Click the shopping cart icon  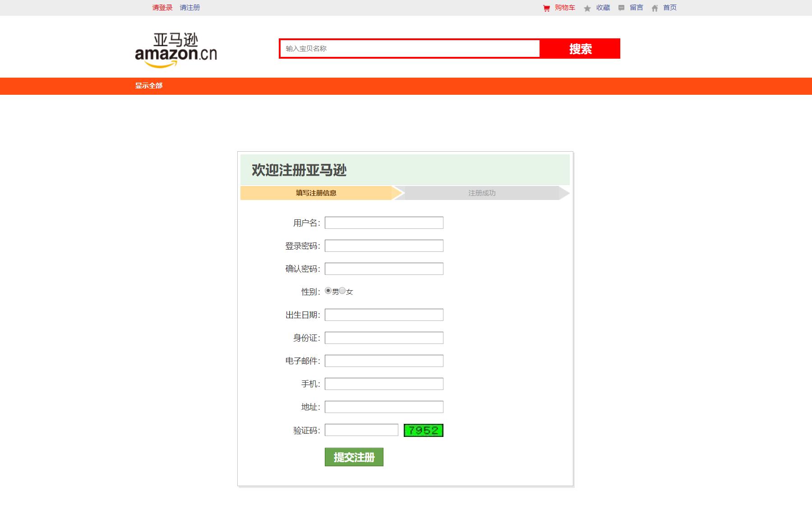[546, 8]
